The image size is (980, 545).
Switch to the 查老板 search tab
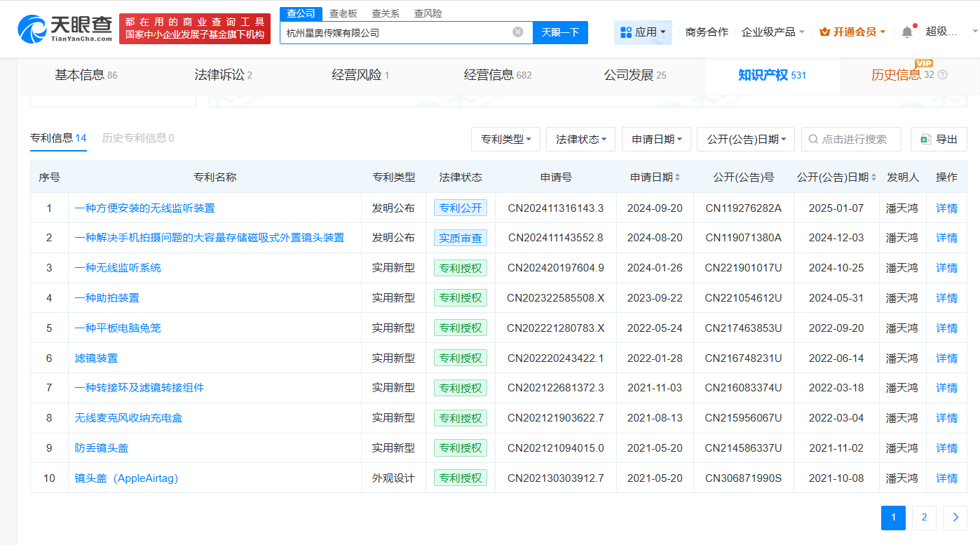click(x=343, y=13)
